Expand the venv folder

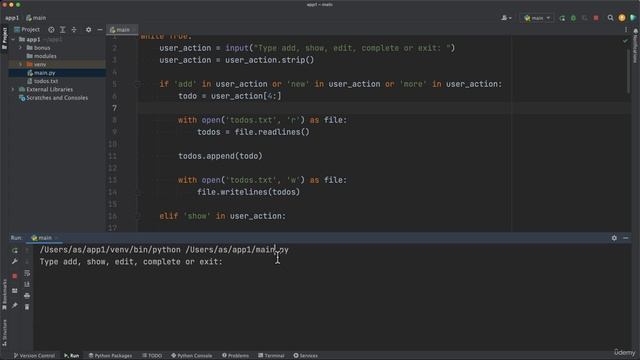pyautogui.click(x=20, y=64)
